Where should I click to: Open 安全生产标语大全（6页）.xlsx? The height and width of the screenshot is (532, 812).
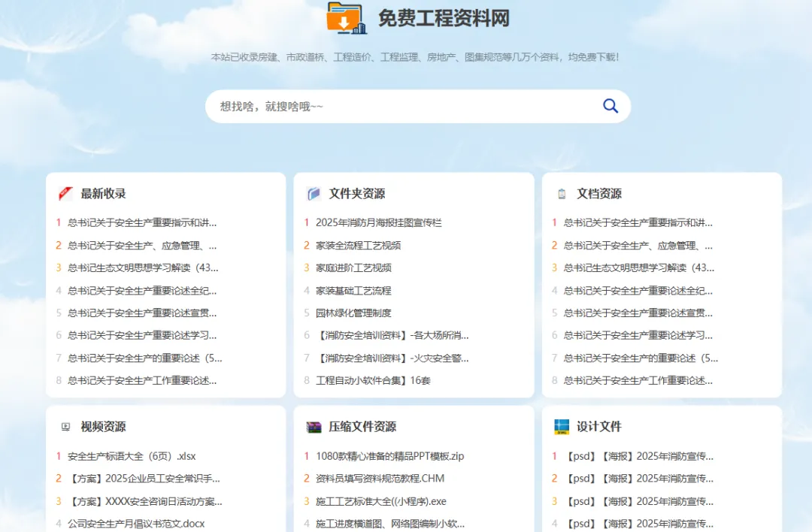point(132,456)
